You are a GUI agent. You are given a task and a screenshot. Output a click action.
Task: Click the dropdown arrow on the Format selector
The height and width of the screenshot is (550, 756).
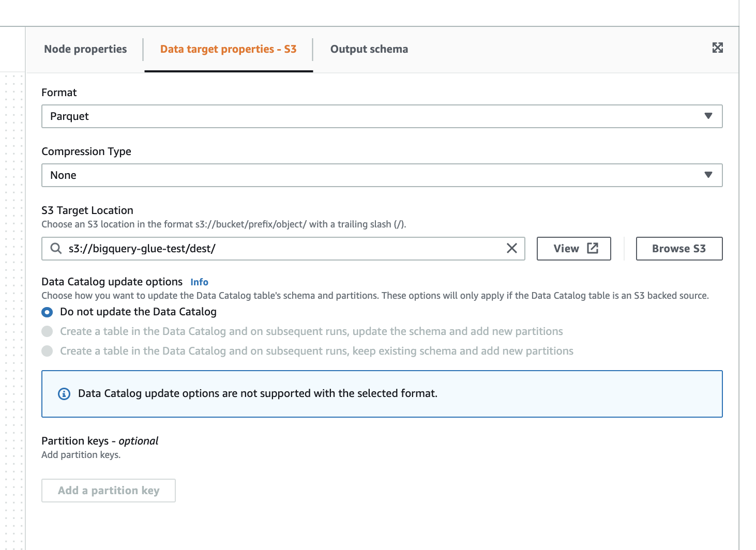click(x=708, y=116)
